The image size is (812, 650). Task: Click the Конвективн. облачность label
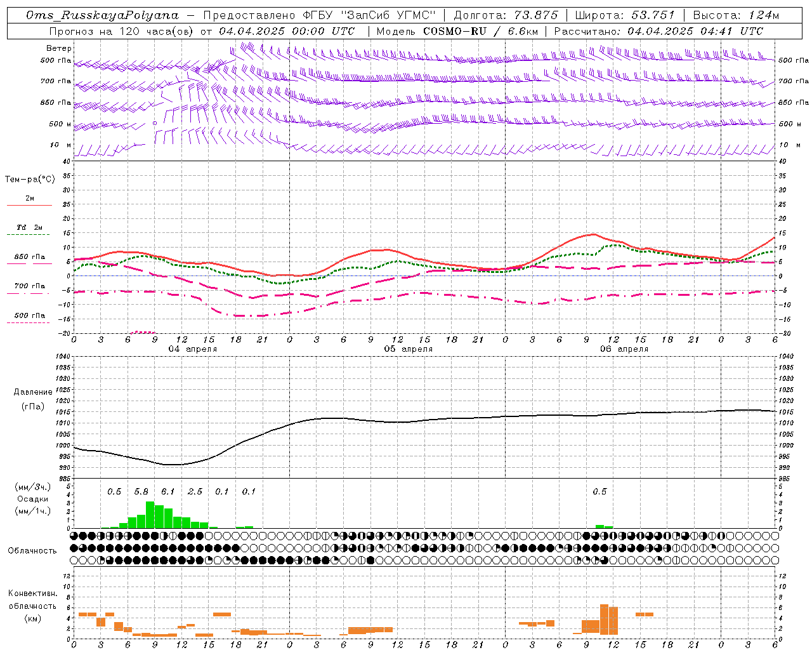pos(32,600)
